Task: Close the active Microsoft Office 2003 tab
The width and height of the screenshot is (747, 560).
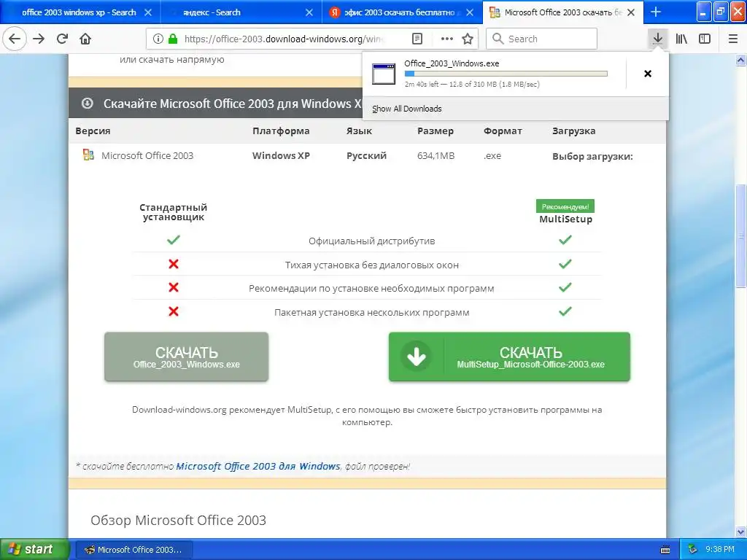Action: click(631, 12)
